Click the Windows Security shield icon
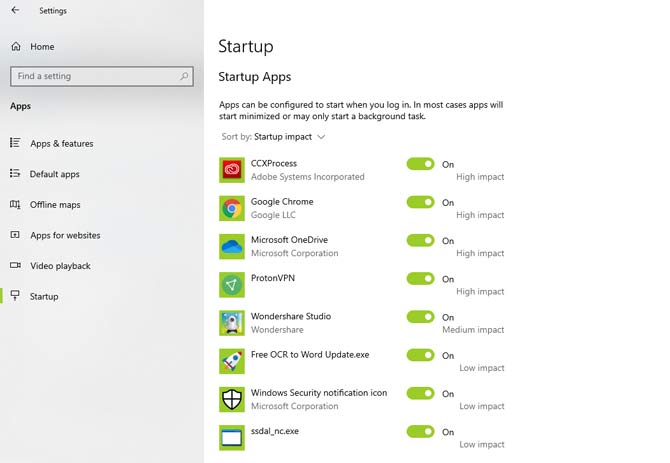The width and height of the screenshot is (670, 463). click(x=232, y=400)
